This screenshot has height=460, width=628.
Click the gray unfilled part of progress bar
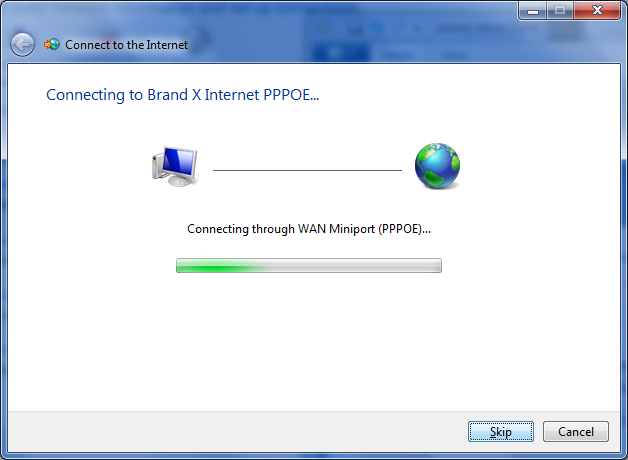point(354,265)
